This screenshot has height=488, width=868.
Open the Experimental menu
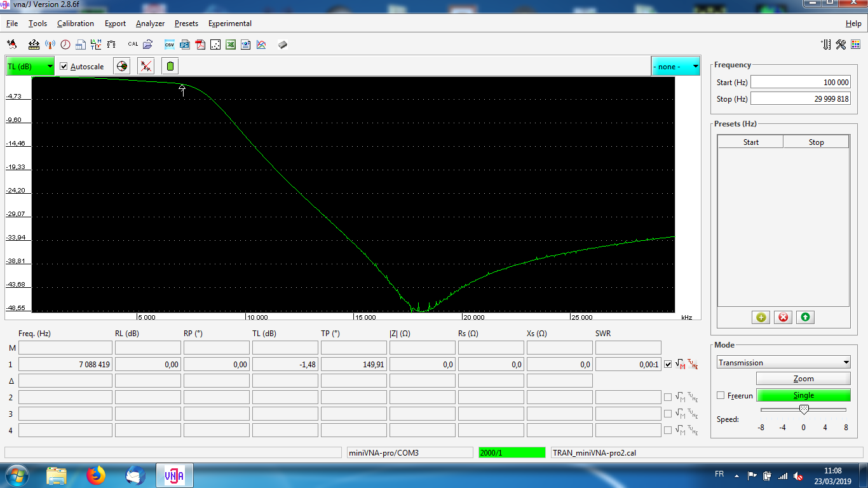click(230, 24)
